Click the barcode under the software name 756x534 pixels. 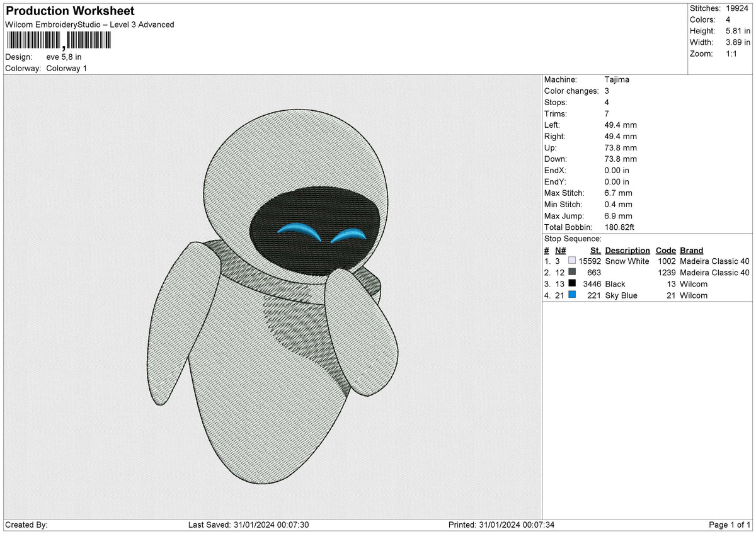pos(58,41)
